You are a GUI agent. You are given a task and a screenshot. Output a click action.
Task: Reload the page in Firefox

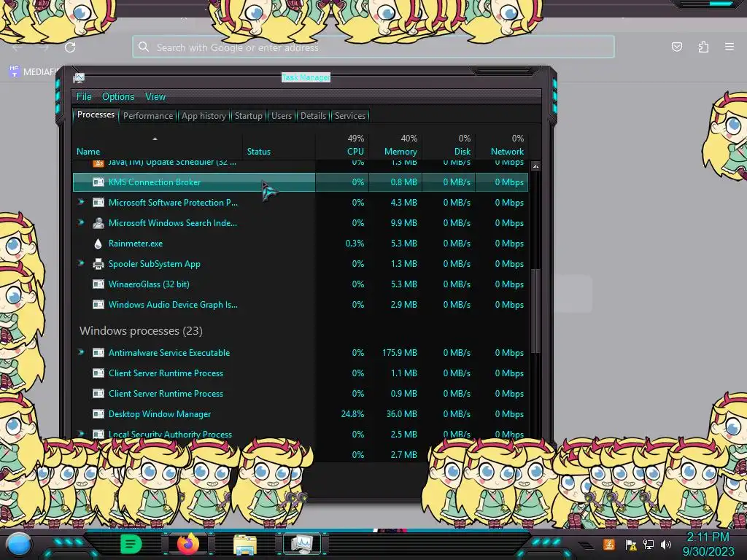point(70,47)
